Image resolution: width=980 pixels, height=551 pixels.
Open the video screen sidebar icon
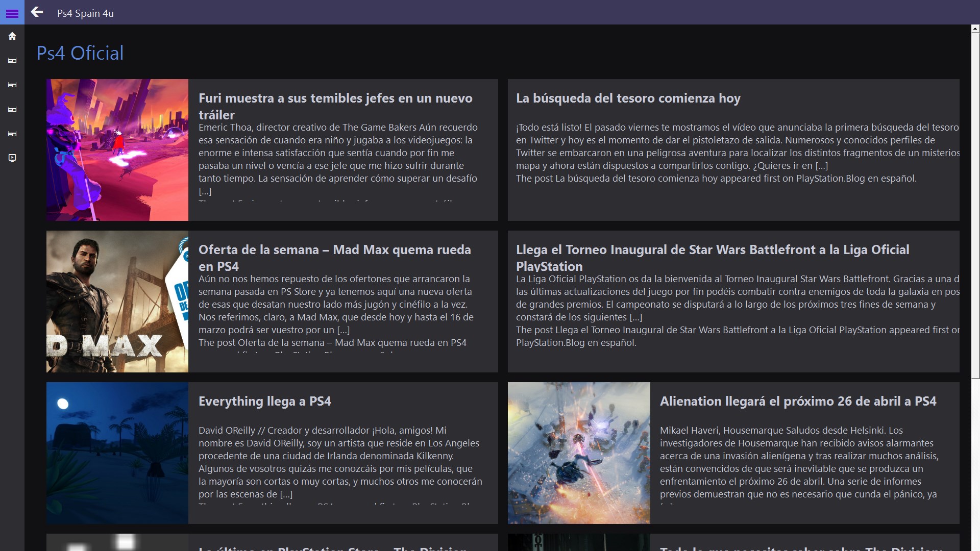(x=12, y=158)
